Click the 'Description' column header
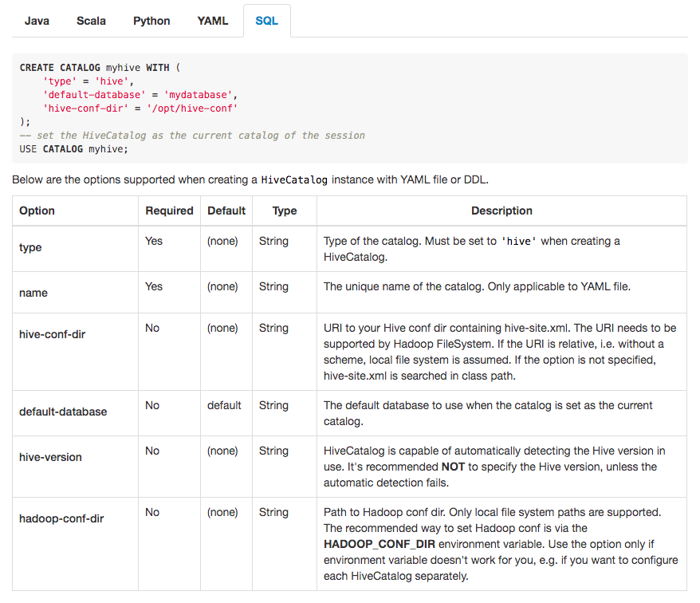Viewport: 700px width, 603px height. click(x=501, y=211)
